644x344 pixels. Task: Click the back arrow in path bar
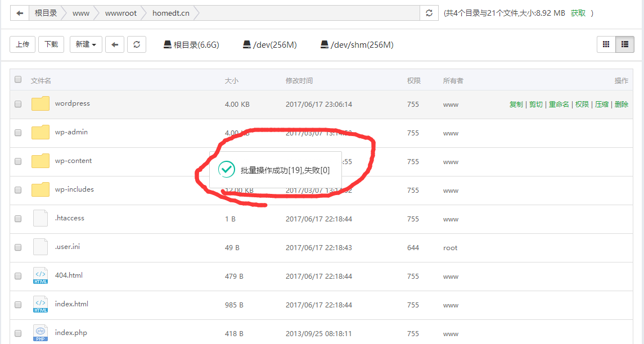tap(20, 13)
